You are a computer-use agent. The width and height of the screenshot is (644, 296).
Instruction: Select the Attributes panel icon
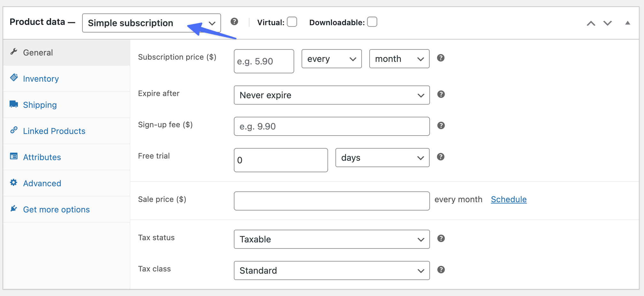[14, 156]
